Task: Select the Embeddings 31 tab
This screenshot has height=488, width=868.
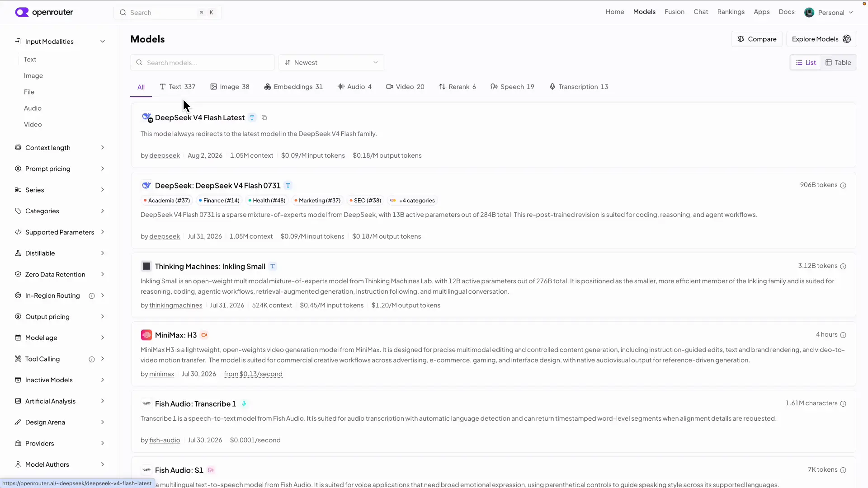Action: tap(293, 87)
